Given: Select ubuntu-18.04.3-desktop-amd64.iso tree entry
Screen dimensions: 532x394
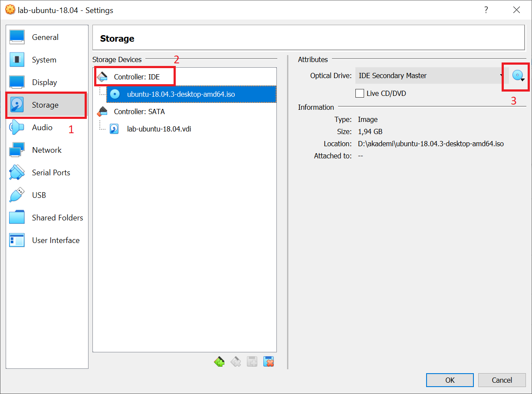Looking at the screenshot, I should (x=191, y=94).
